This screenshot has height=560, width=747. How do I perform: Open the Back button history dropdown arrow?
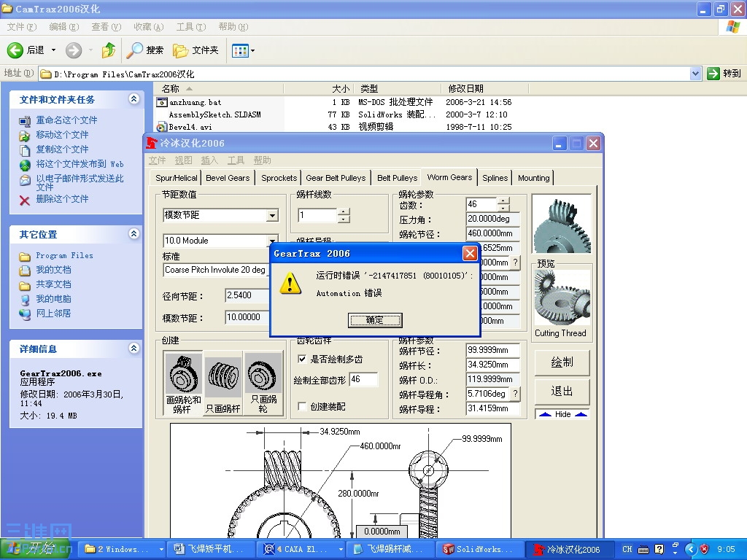tap(53, 50)
